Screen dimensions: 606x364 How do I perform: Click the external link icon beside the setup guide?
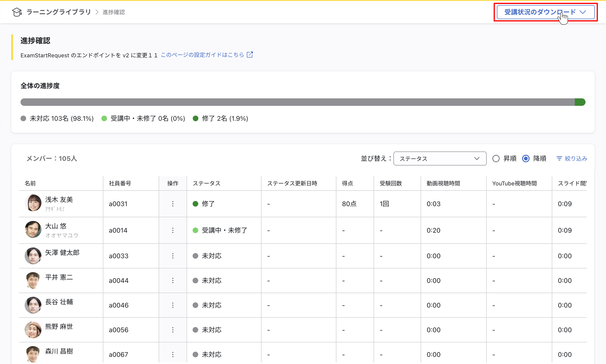pos(250,55)
